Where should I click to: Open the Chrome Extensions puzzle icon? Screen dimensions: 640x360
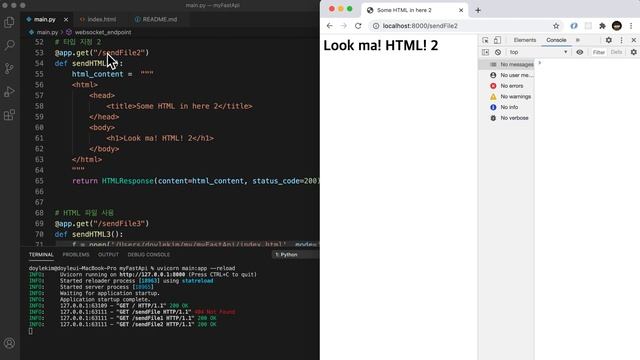tap(602, 26)
